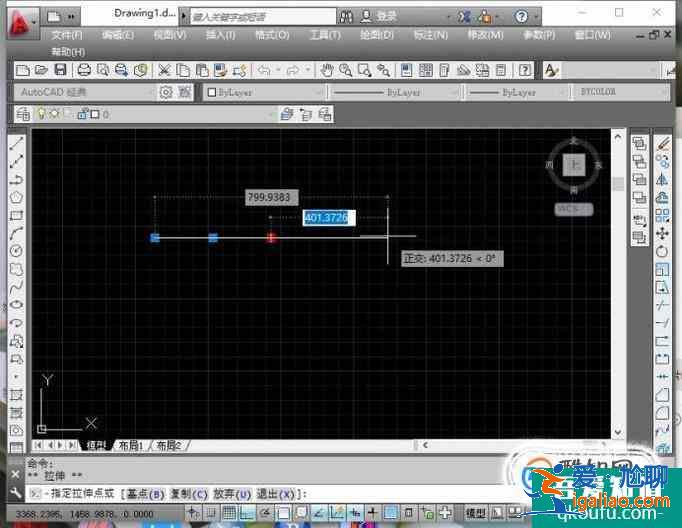
Task: Open the ByLayer lineweight dropdown
Action: coord(517,92)
